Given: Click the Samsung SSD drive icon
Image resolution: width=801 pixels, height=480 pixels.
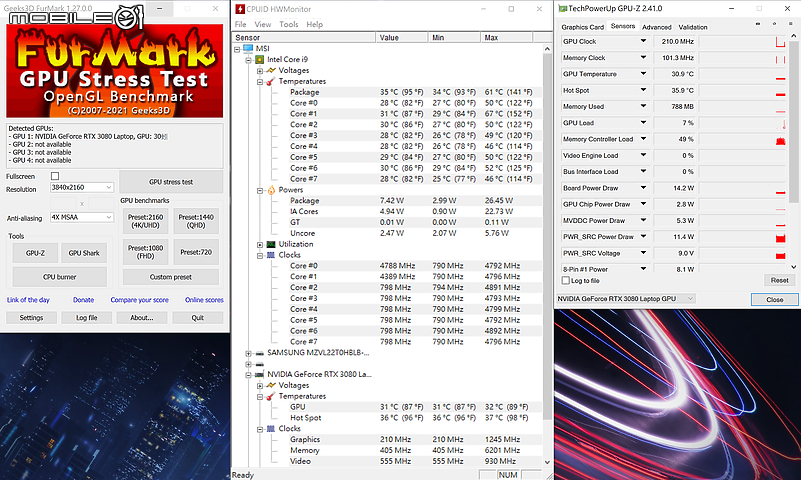Looking at the screenshot, I should pos(260,353).
